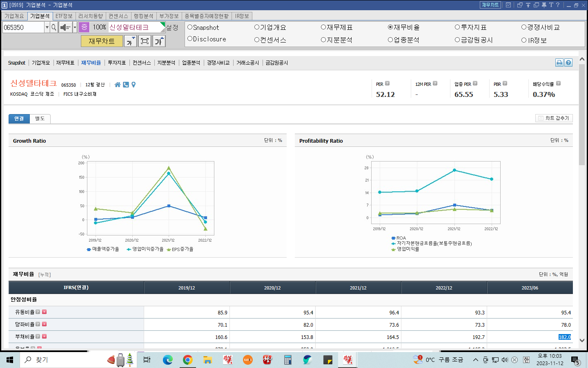The width and height of the screenshot is (588, 368).
Task: Click the PBR help question icon
Action: pyautogui.click(x=505, y=83)
